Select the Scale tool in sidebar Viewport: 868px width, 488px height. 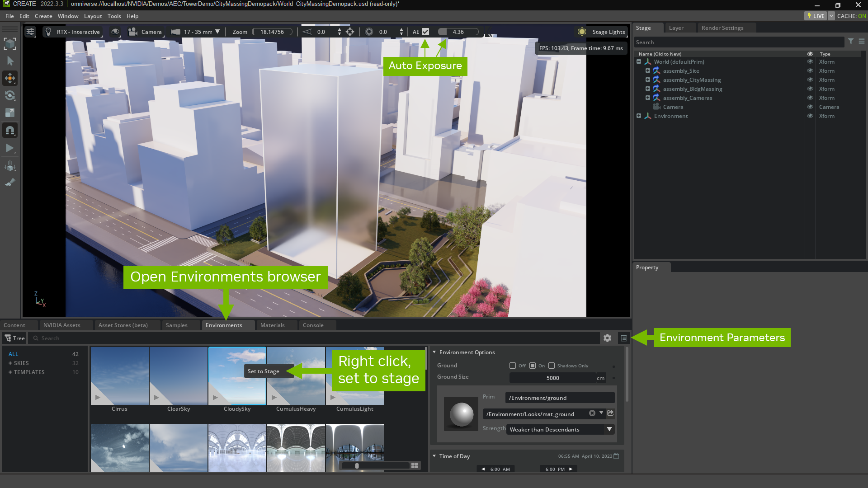pos(10,113)
